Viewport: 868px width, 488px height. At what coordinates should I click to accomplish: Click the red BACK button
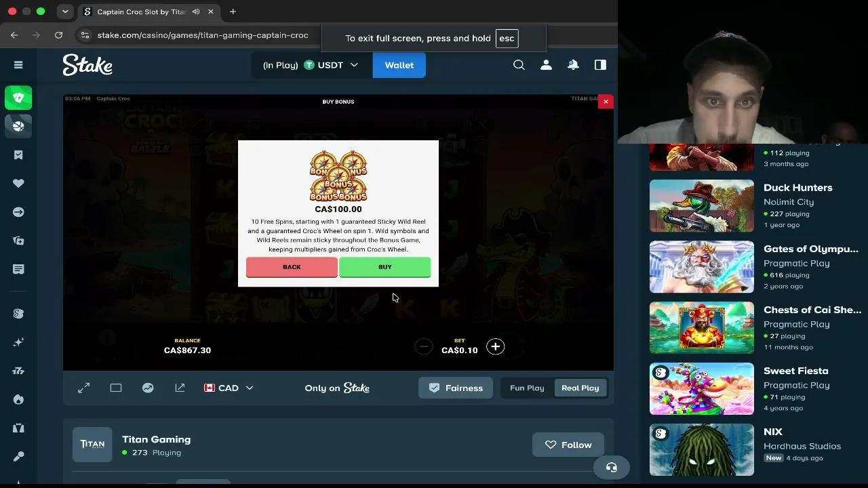click(292, 267)
